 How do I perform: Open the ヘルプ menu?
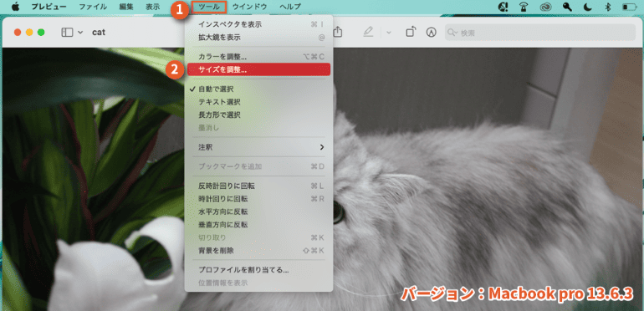290,7
